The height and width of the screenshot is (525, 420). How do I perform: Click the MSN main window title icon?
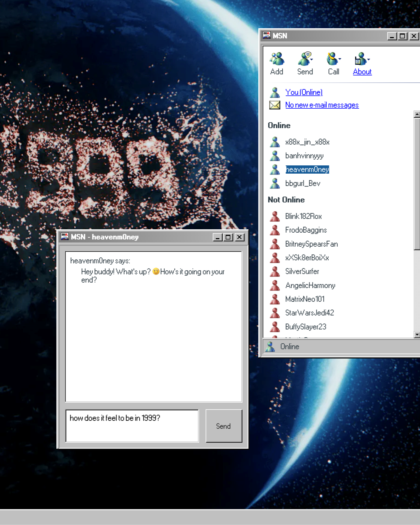[267, 35]
